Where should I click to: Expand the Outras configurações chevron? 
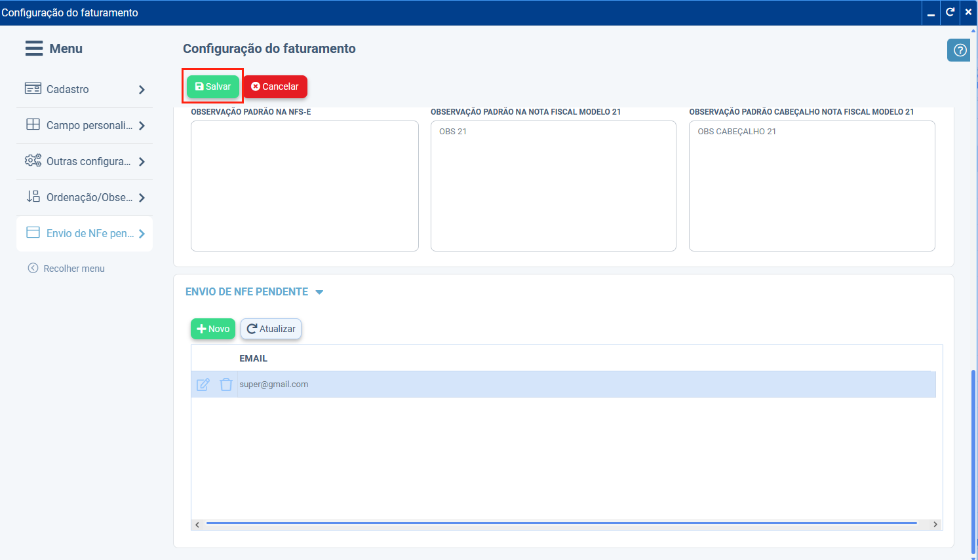[x=142, y=162]
